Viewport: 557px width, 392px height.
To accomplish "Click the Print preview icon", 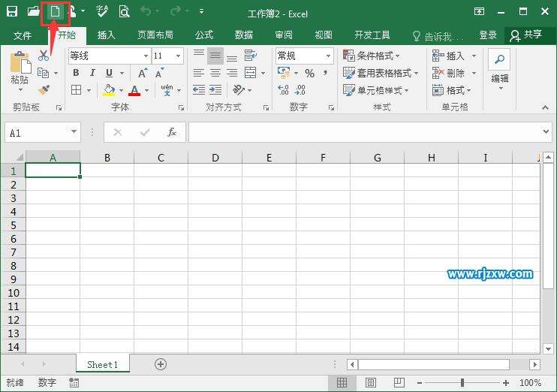I will pos(124,11).
